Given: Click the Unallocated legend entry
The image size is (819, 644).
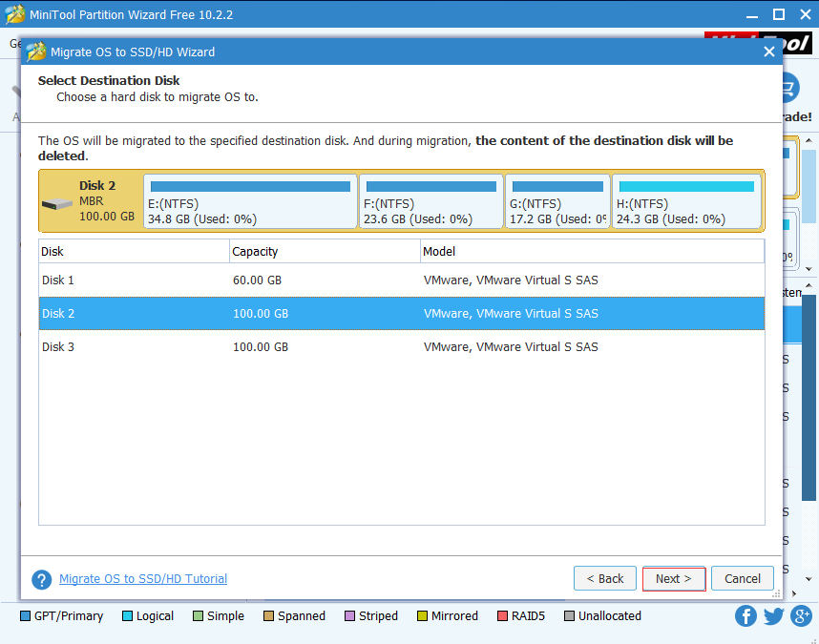Looking at the screenshot, I should click(602, 616).
